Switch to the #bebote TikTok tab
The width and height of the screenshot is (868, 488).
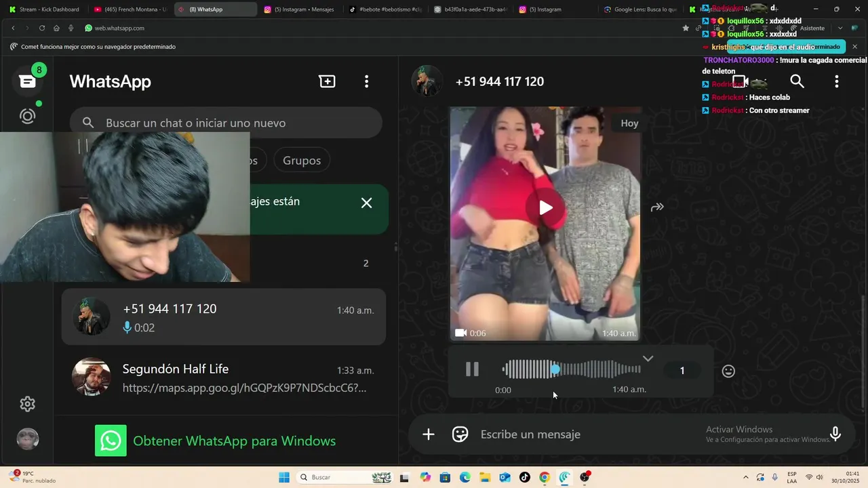(x=385, y=9)
